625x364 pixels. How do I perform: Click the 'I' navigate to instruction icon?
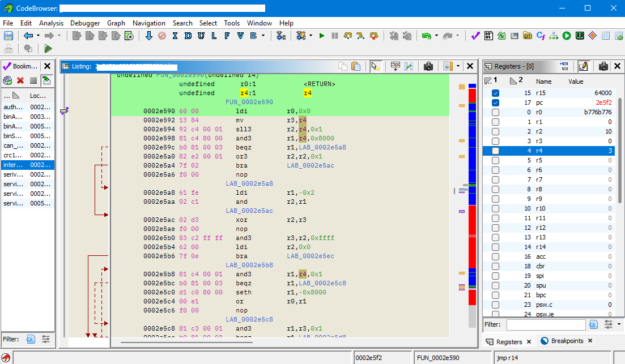pyautogui.click(x=175, y=36)
